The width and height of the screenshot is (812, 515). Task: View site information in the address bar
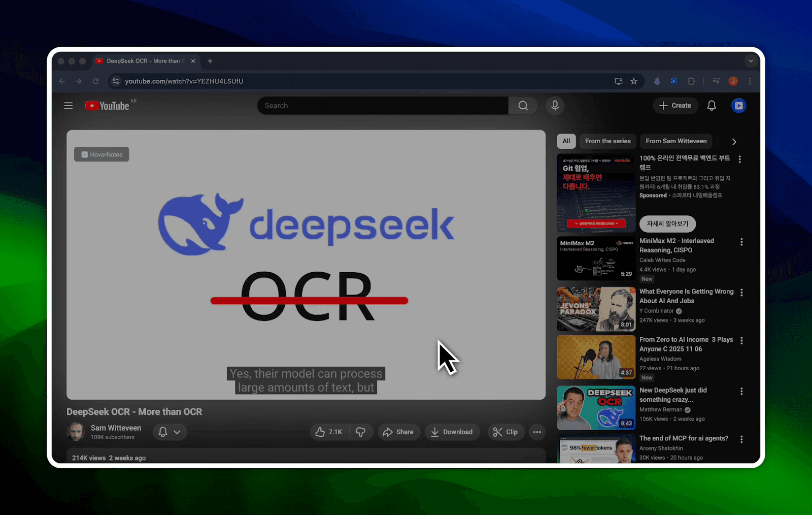[116, 81]
